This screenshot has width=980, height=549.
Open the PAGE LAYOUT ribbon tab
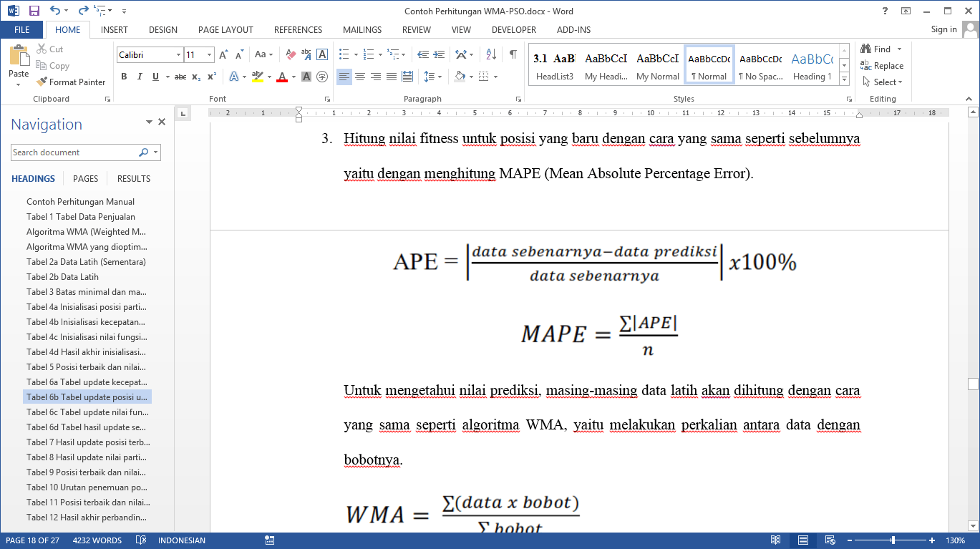click(225, 30)
